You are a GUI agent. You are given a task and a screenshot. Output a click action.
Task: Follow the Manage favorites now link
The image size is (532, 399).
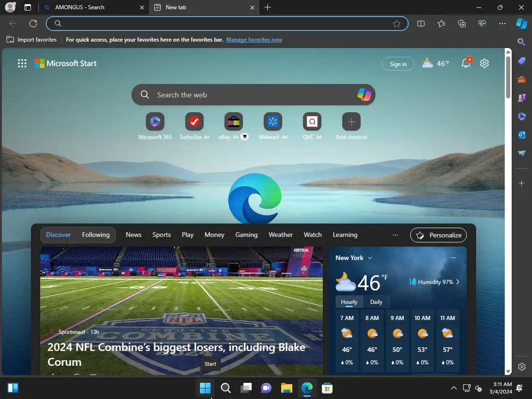[x=254, y=40]
